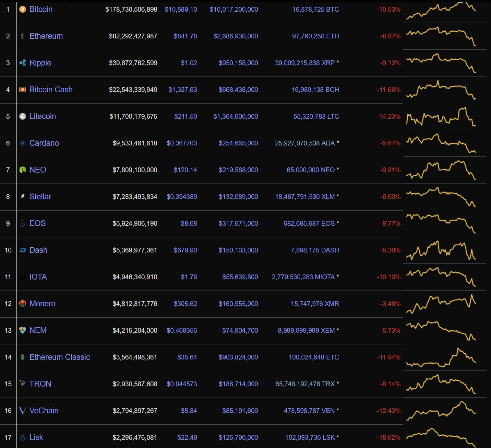Go to the Litecoin coin page link
Image resolution: width=491 pixels, height=448 pixels.
tap(43, 116)
